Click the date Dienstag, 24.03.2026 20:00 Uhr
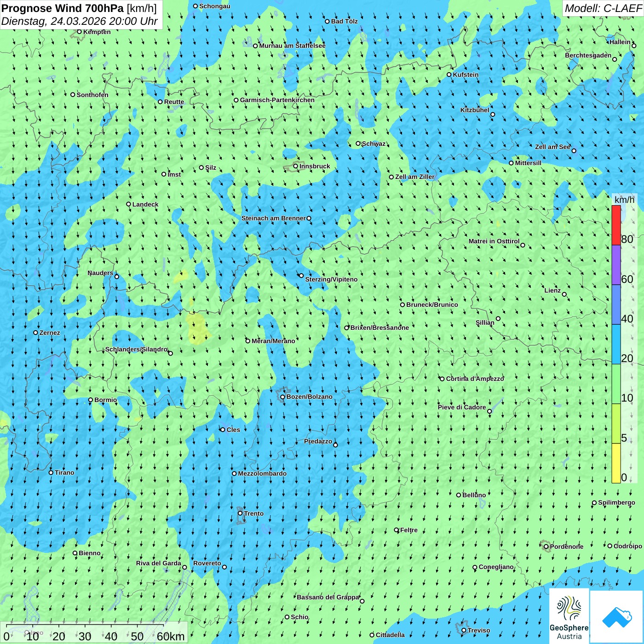Screen dimensions: 644x644 [80, 21]
